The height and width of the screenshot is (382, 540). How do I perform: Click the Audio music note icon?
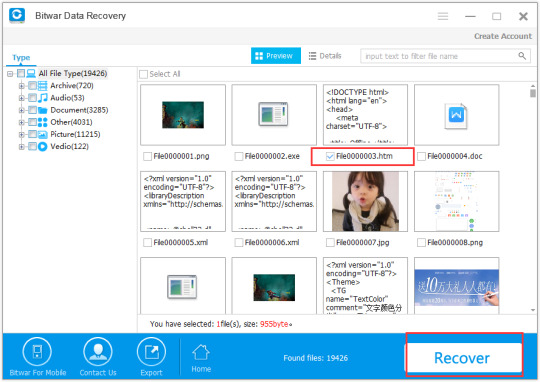point(42,98)
